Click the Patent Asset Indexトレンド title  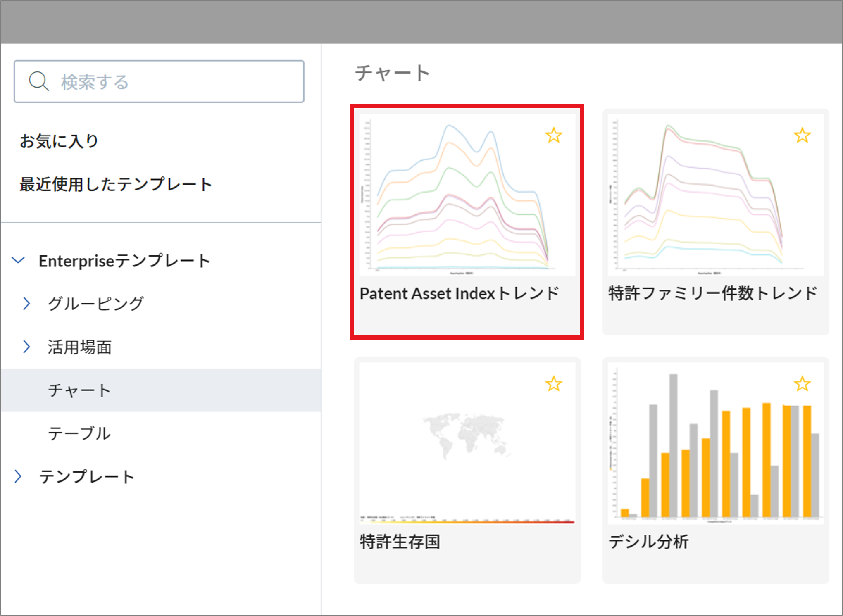[x=459, y=293]
